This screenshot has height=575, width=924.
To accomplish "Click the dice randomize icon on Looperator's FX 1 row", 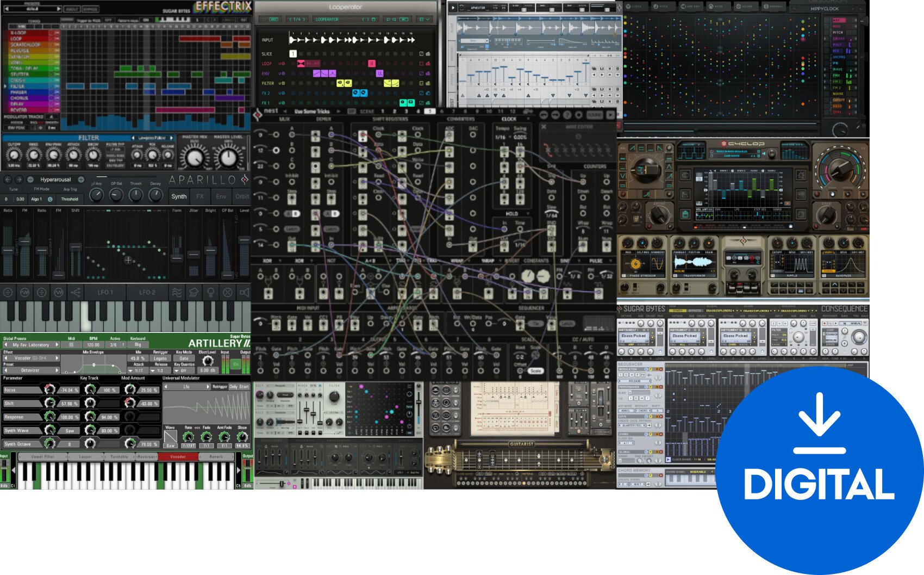I will (x=421, y=103).
